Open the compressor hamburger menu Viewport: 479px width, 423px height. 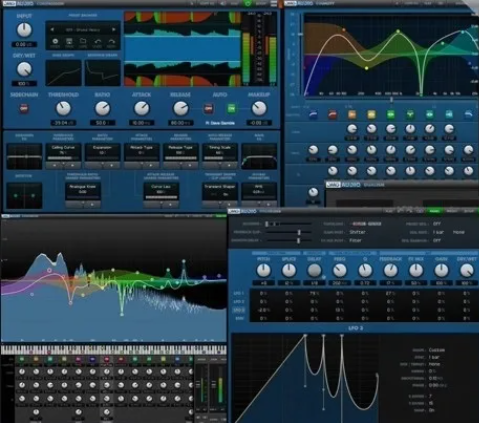click(274, 3)
